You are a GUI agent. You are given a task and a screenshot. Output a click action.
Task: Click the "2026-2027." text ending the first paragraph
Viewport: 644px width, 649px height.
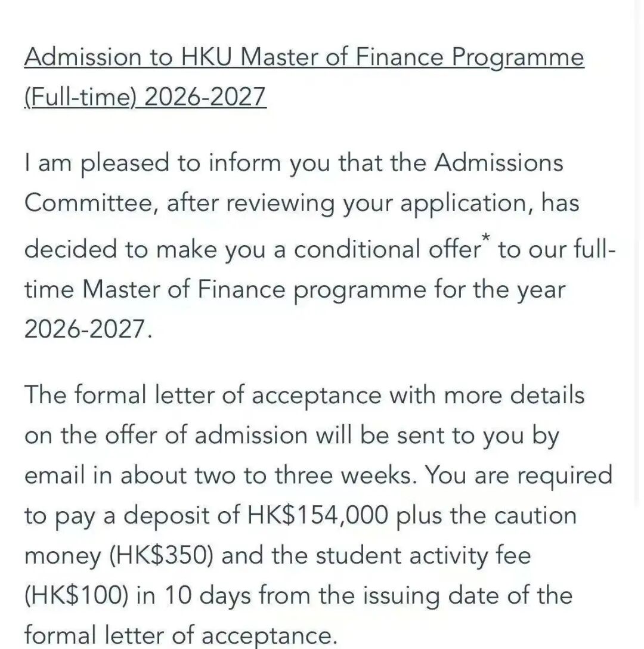point(88,329)
